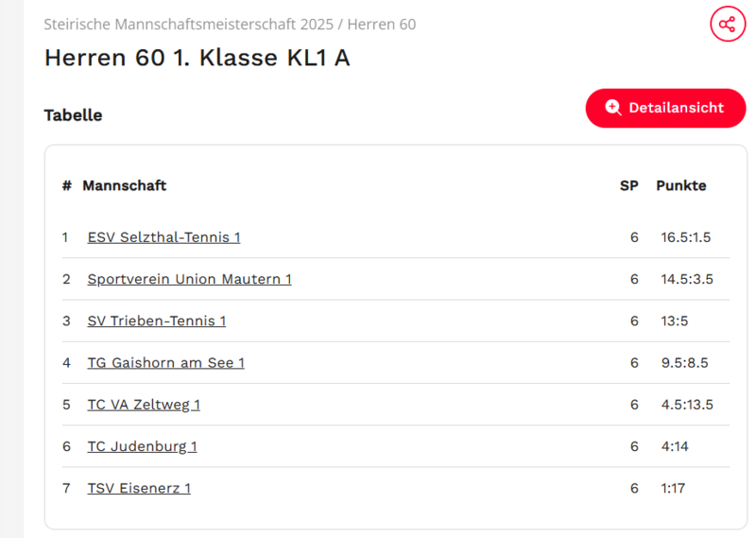Viewport: 756px width, 538px height.
Task: Open ESV Selzthal-Tennis 1 team page
Action: (x=163, y=237)
